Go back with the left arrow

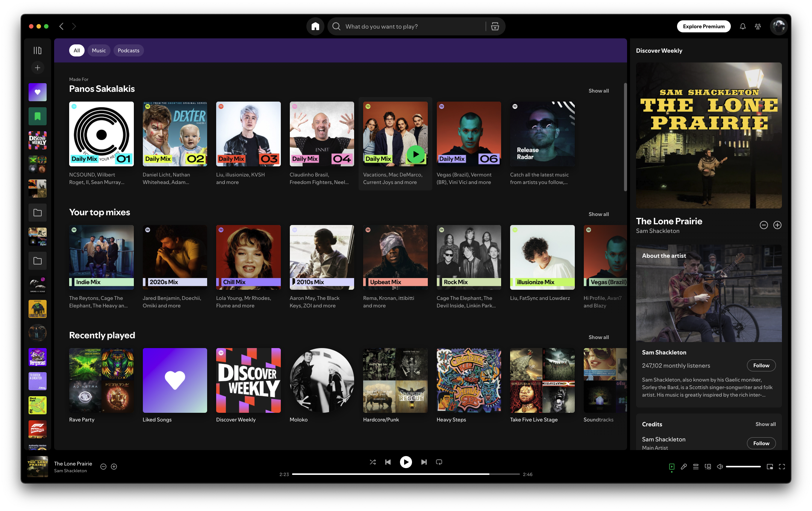61,26
